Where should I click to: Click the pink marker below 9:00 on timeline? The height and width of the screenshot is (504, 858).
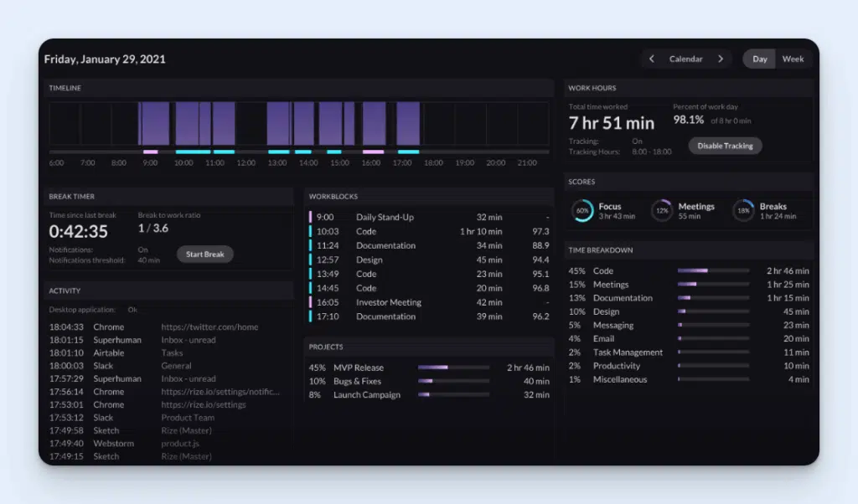(151, 152)
